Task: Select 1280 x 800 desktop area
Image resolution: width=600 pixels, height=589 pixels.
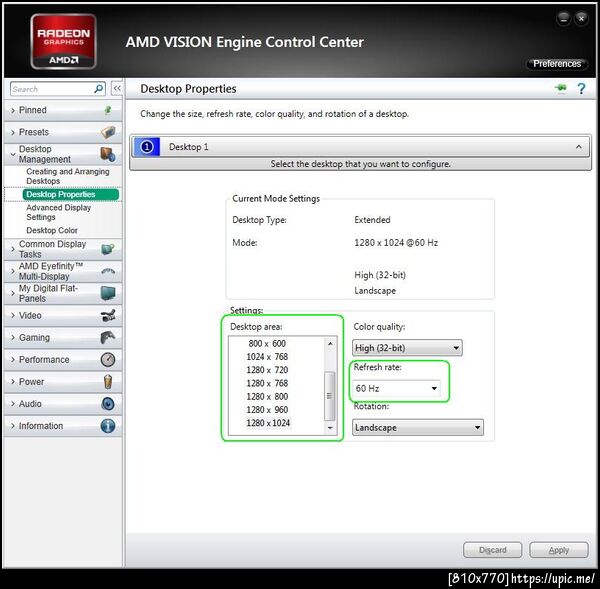Action: click(267, 396)
